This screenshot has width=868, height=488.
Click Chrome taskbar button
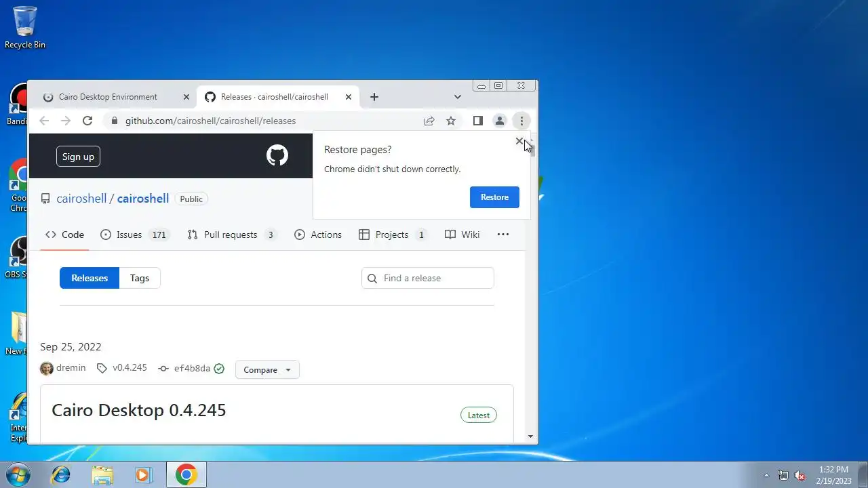point(186,474)
